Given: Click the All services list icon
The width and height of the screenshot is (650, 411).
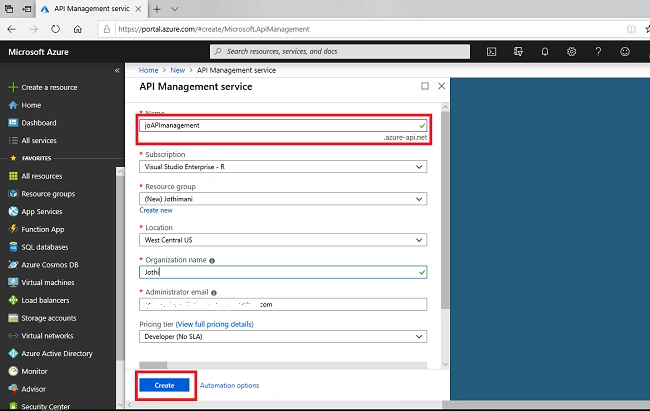Looking at the screenshot, I should [x=13, y=141].
